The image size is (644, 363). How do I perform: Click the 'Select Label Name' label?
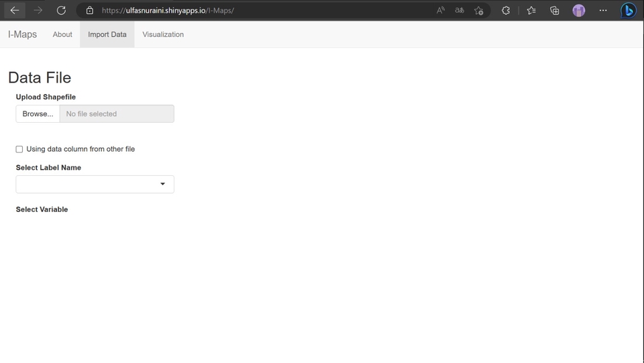(x=48, y=168)
